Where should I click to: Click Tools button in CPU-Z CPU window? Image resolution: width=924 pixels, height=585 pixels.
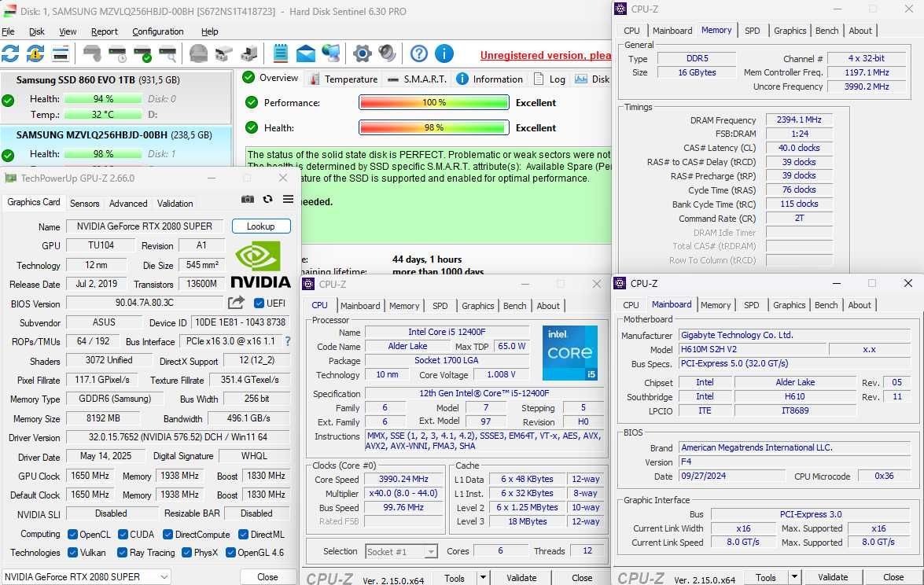[x=455, y=578]
